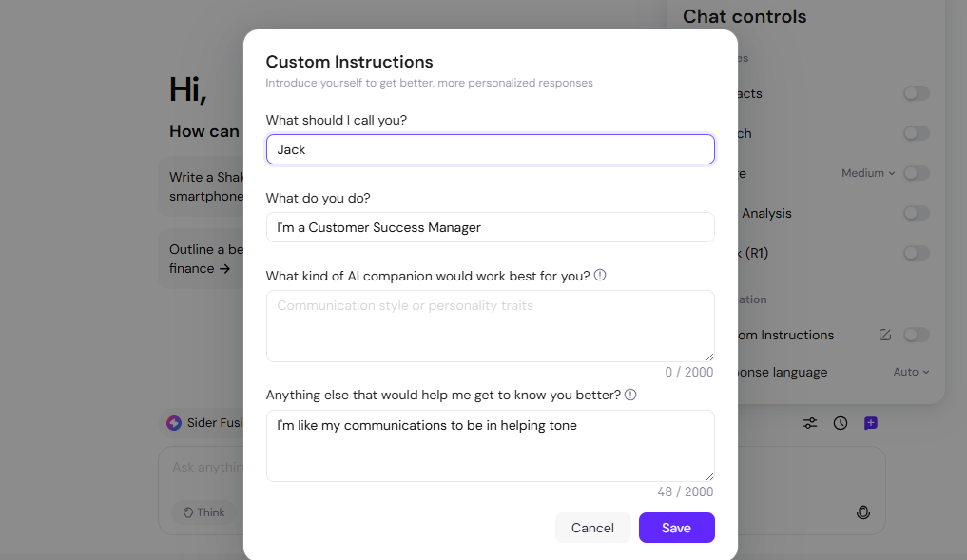Screen dimensions: 967x560
Task: Click edit icon next to Custom Instructions
Action: [x=885, y=335]
